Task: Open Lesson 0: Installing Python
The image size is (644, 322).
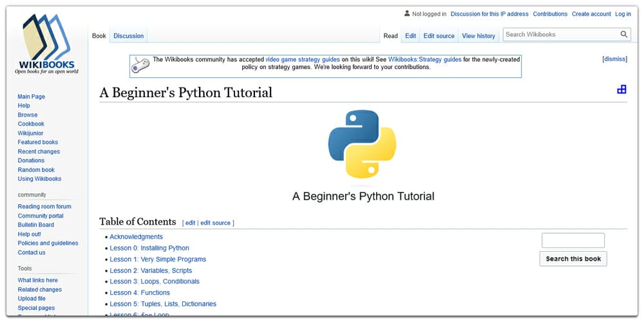Action: pyautogui.click(x=149, y=248)
